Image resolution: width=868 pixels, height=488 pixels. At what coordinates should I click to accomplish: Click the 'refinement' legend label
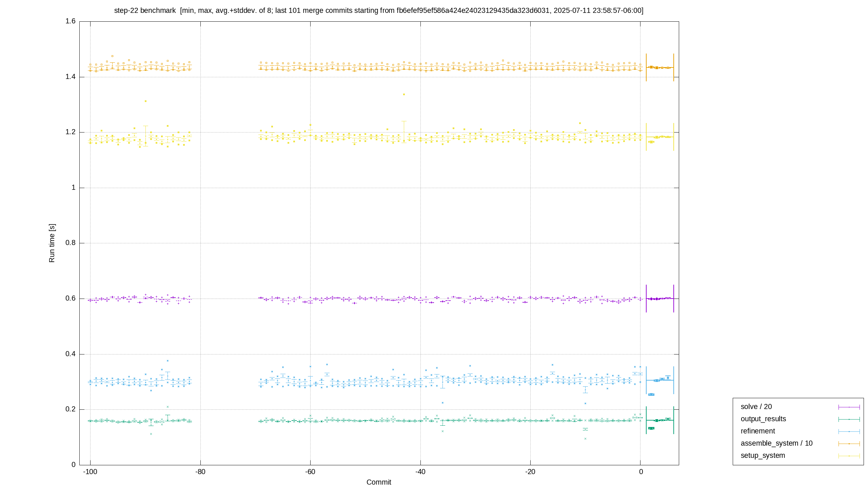(x=758, y=431)
